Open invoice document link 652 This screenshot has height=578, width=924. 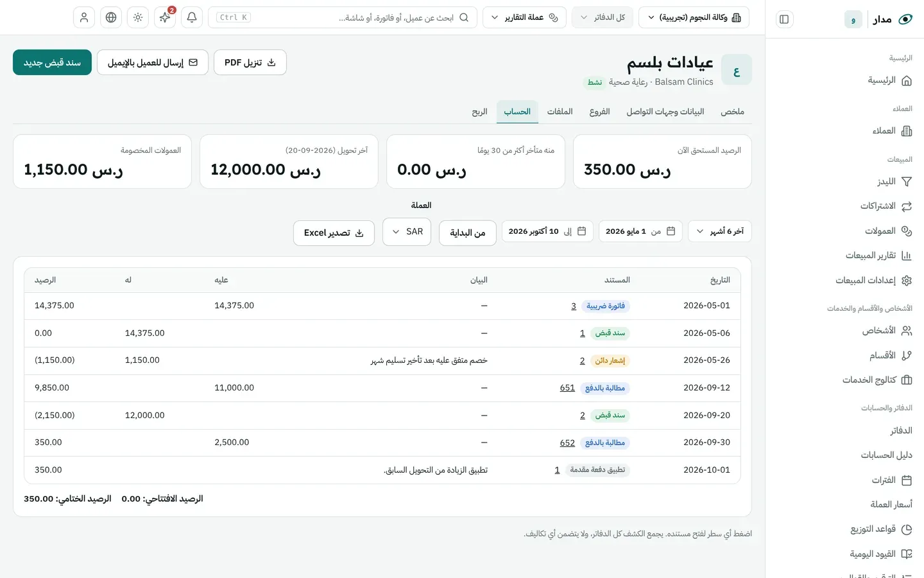[x=567, y=443]
